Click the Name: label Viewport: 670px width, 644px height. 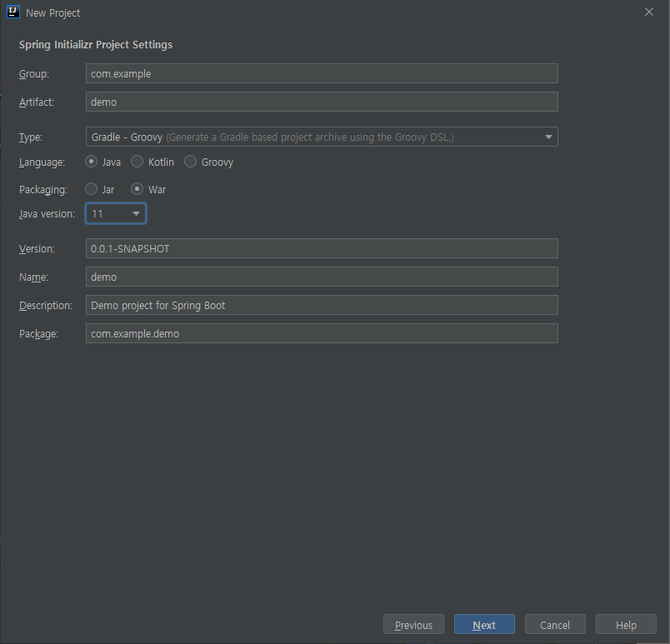(x=33, y=277)
